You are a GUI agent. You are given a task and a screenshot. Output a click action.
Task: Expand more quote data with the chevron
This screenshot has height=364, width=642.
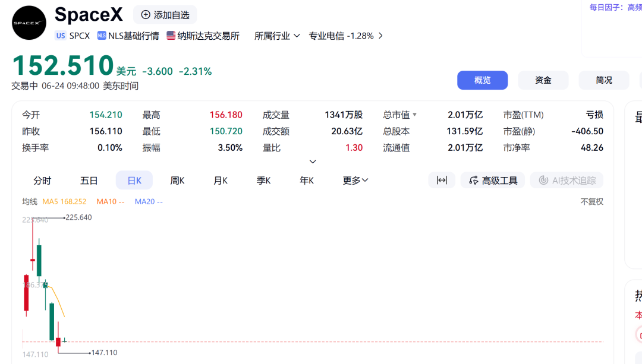click(x=313, y=162)
